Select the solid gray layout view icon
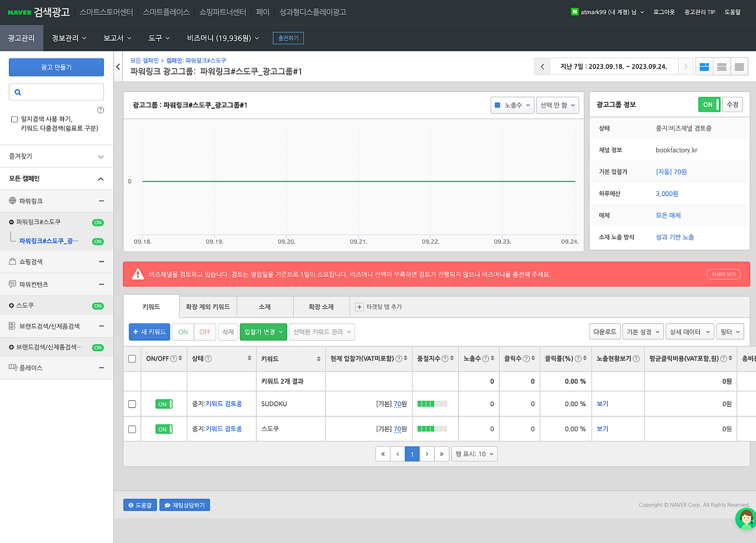Image resolution: width=756 pixels, height=543 pixels. (x=739, y=67)
